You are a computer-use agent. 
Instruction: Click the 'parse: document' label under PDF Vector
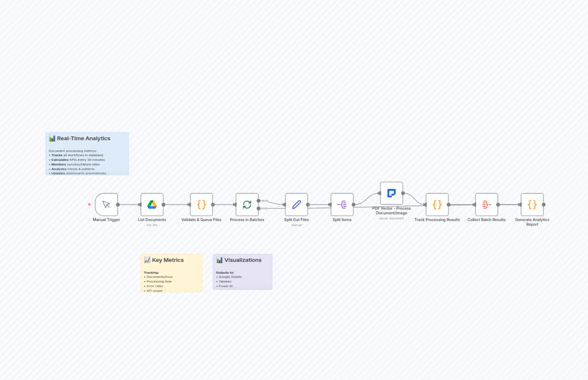[392, 218]
